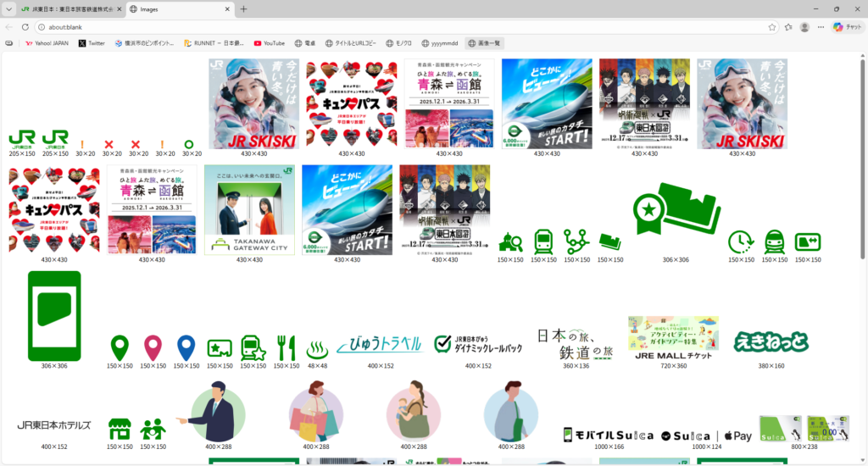Switch to the JR東日本 tab
The width and height of the screenshot is (868, 466).
tap(70, 9)
